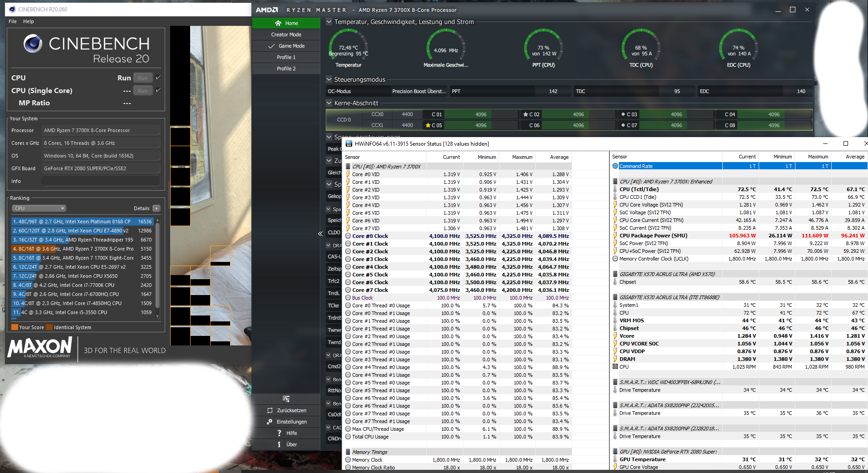Viewport: 868px width, 473px height.
Task: Click the usage icon beside Total CPU Usage
Action: pyautogui.click(x=348, y=437)
